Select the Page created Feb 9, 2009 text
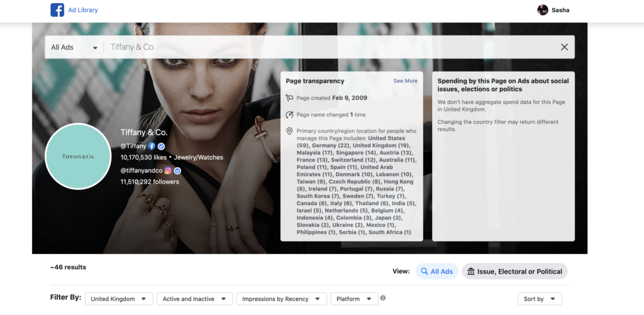This screenshot has height=315, width=644. click(x=332, y=98)
